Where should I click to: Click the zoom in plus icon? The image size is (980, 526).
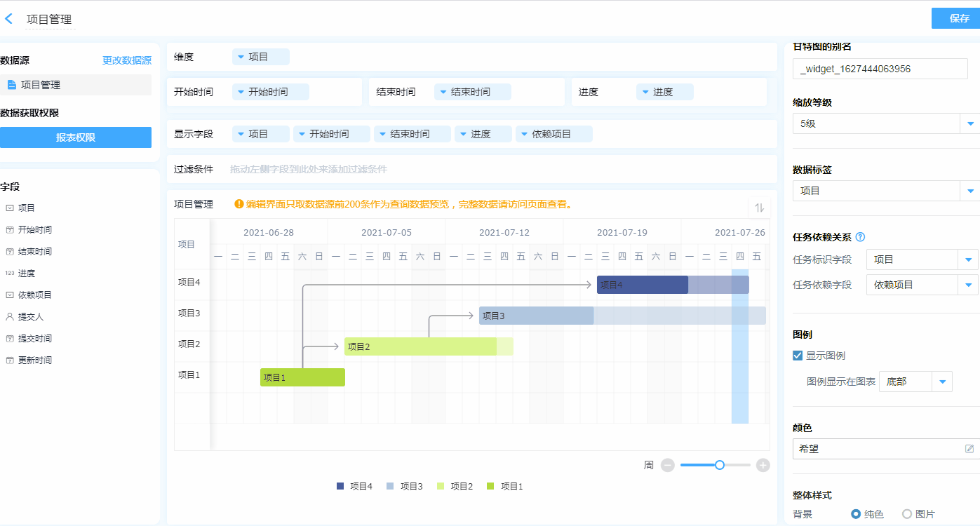[763, 465]
